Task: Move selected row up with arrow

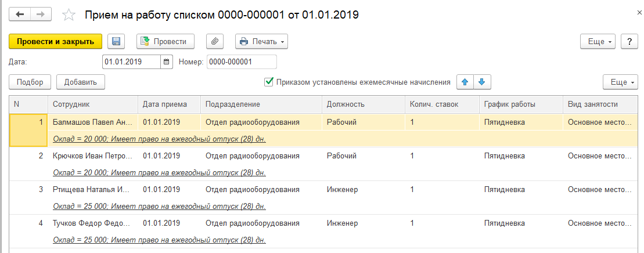Action: (x=465, y=82)
